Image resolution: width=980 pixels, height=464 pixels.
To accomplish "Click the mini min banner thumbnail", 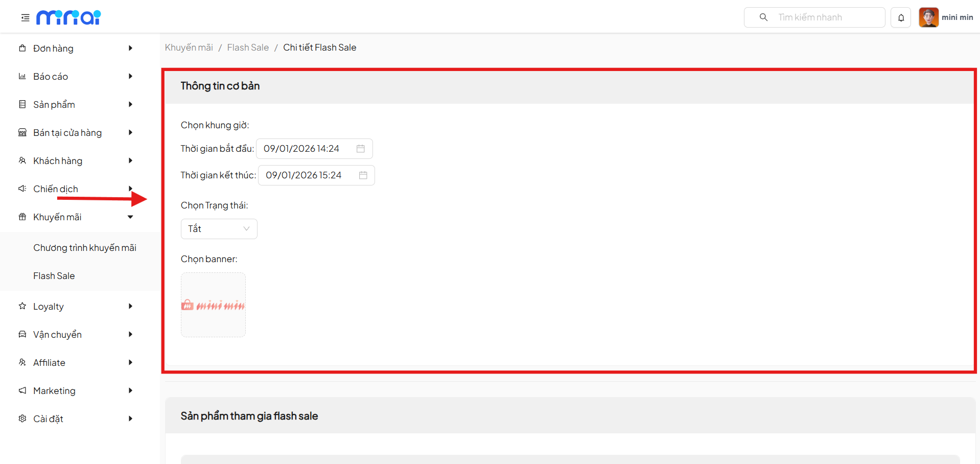I will [x=213, y=305].
